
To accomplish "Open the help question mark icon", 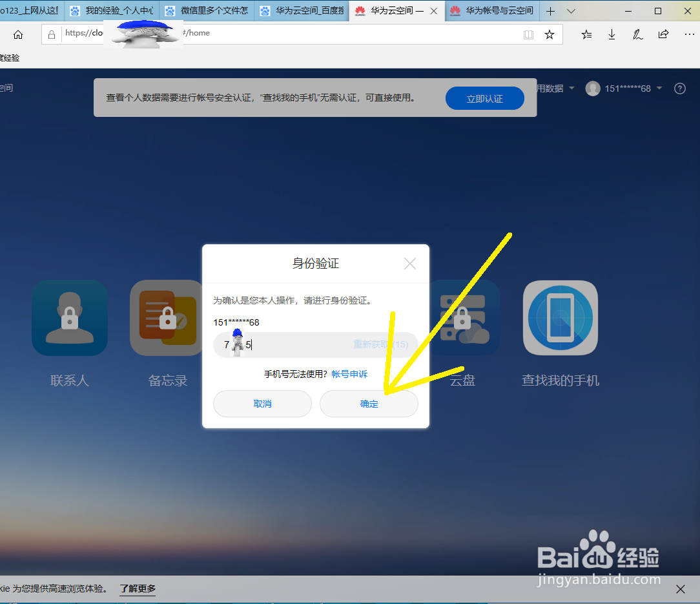I will pyautogui.click(x=680, y=89).
